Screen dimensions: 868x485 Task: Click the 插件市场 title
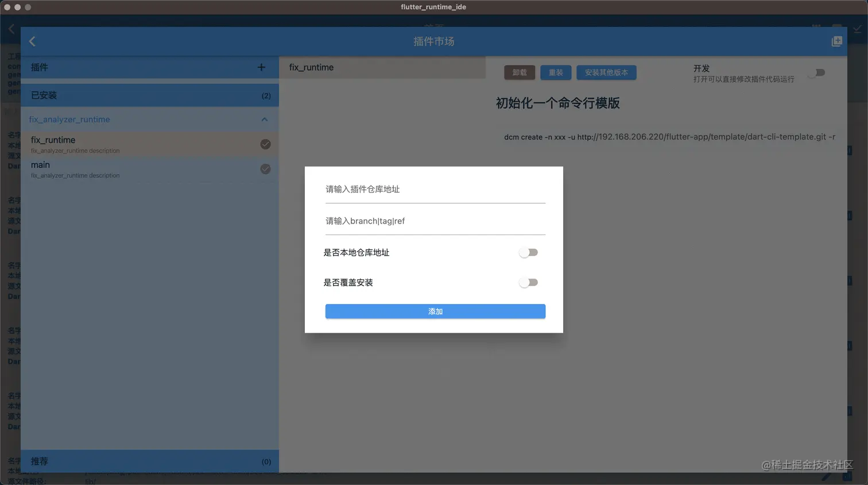(434, 41)
